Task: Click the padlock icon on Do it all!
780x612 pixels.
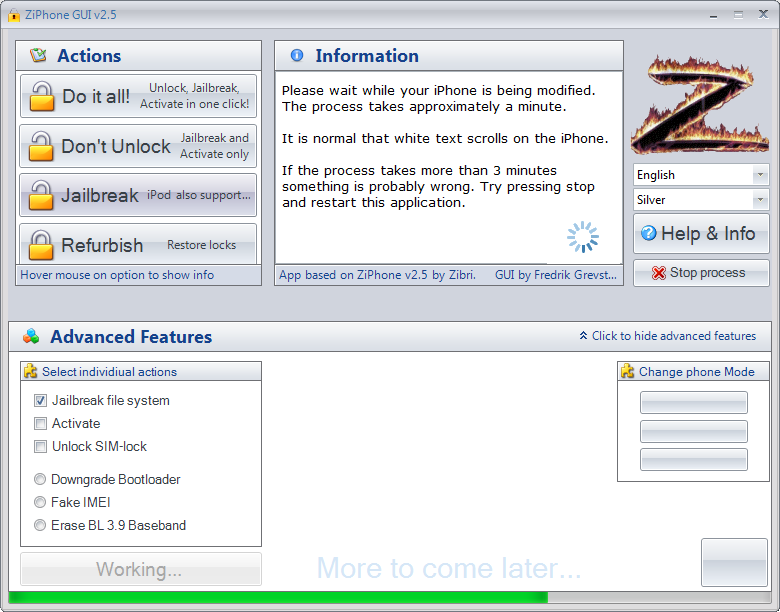Action: [41, 97]
